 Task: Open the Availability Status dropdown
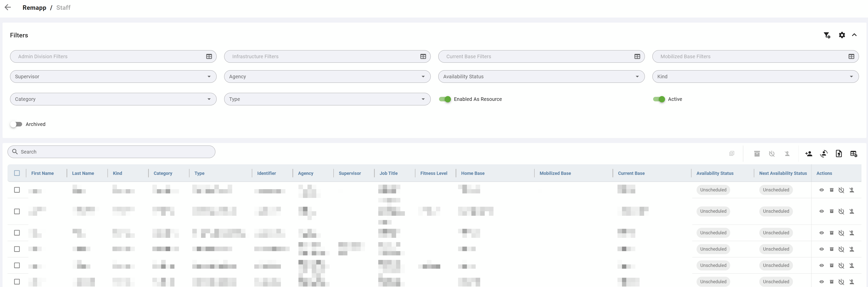click(541, 77)
